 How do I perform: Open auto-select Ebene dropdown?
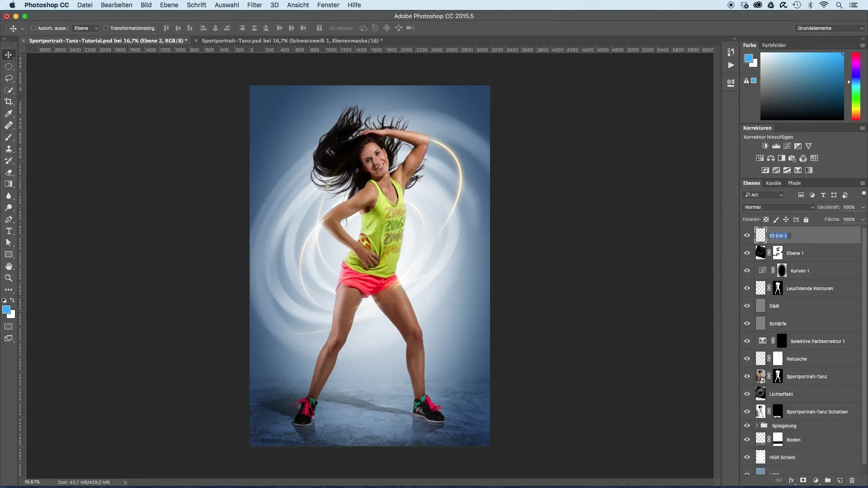pyautogui.click(x=86, y=28)
